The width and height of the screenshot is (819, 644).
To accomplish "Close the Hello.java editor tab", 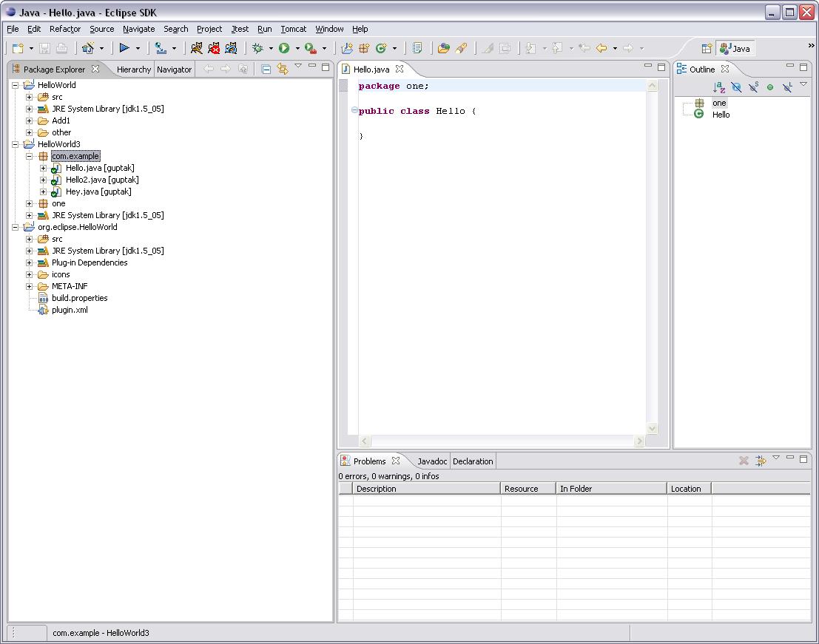I will click(400, 69).
